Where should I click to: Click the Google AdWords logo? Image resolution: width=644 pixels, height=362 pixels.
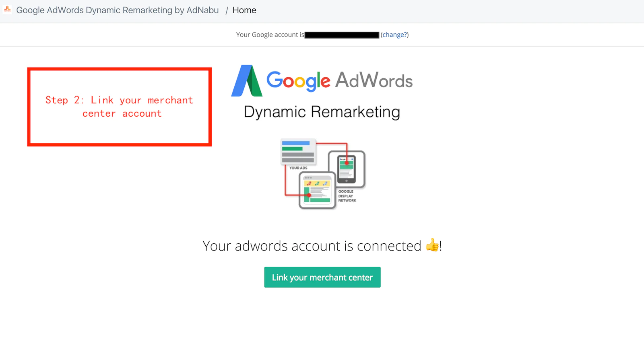tap(322, 81)
